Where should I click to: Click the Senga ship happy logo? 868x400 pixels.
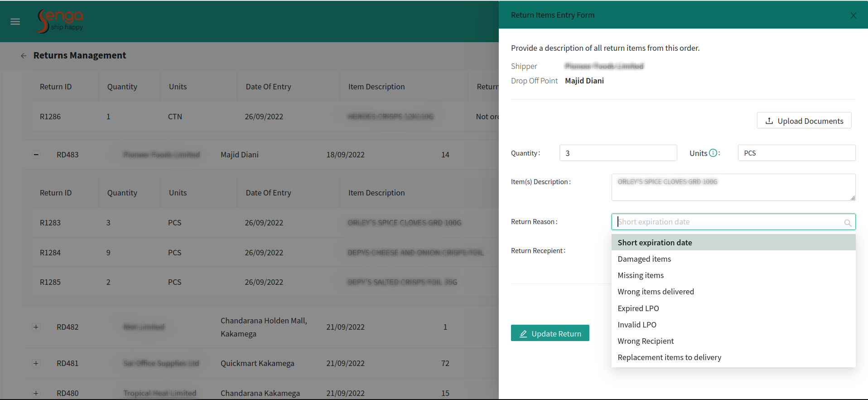tap(60, 21)
